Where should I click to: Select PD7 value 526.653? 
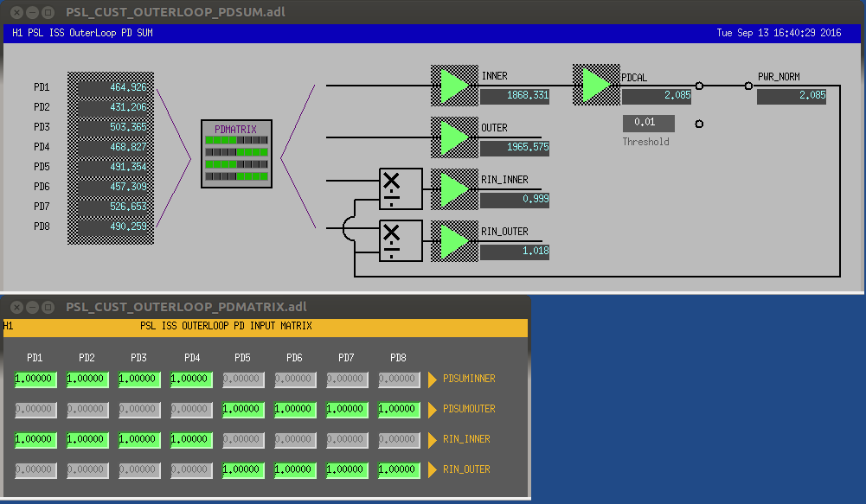(113, 207)
